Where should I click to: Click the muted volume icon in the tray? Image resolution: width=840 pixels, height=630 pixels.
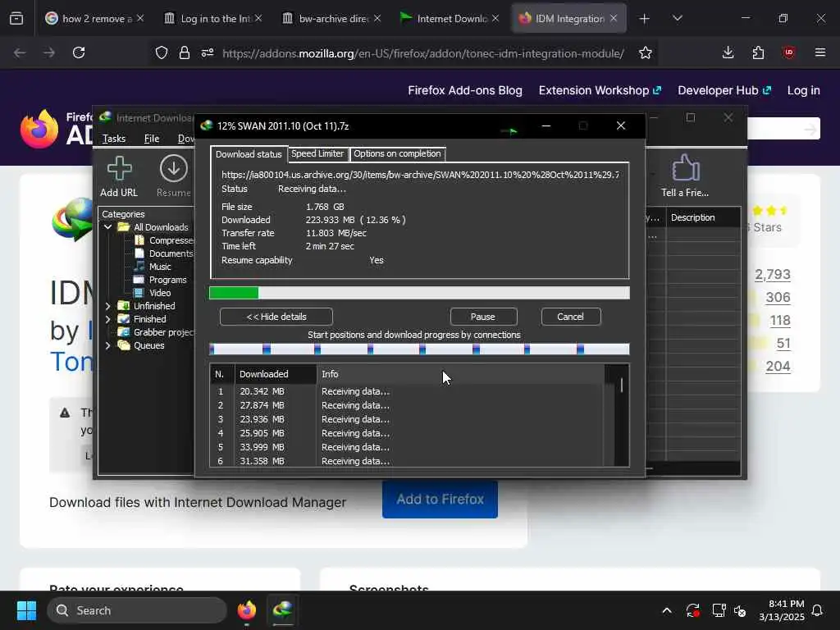tap(740, 610)
